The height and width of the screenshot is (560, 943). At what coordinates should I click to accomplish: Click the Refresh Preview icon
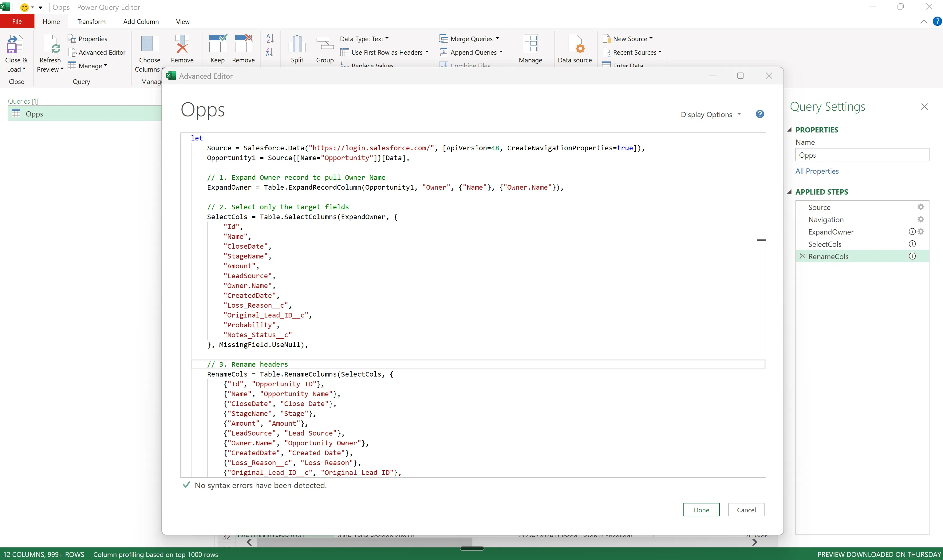51,44
